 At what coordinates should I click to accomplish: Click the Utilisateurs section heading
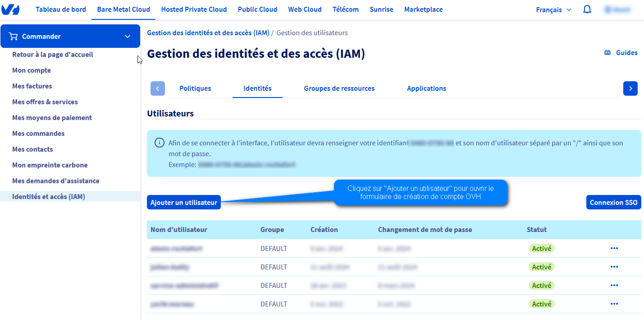tap(170, 114)
